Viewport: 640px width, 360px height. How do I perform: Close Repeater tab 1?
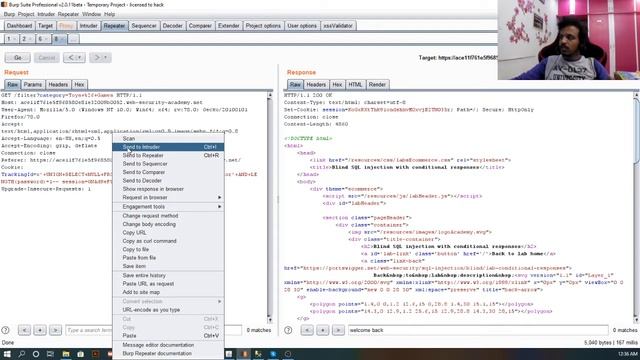click(x=15, y=39)
